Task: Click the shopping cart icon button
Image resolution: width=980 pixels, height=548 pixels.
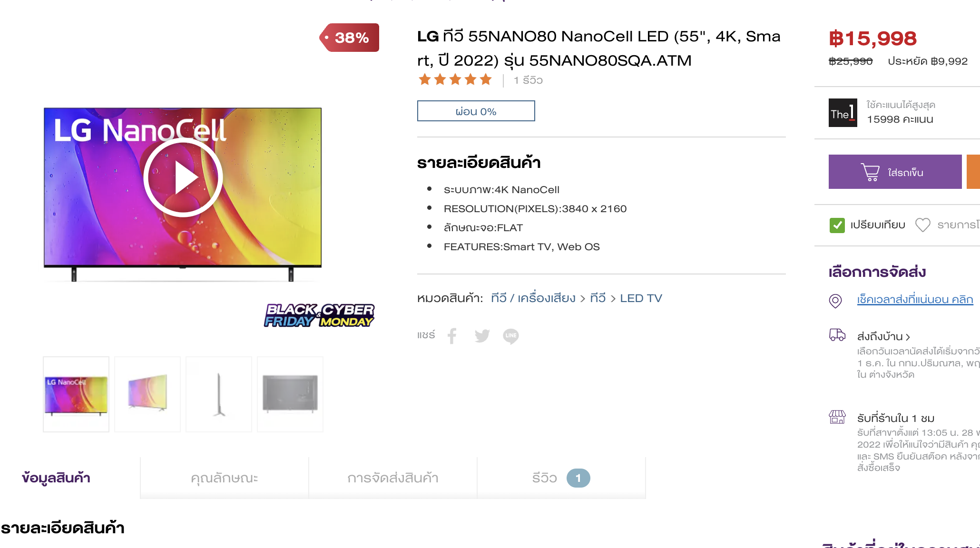Action: coord(895,172)
